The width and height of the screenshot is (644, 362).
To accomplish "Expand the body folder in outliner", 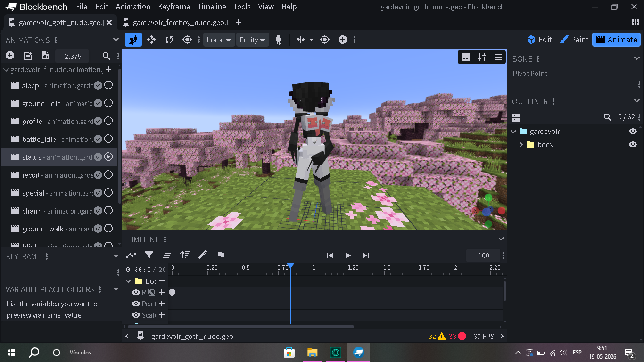I will [x=521, y=145].
